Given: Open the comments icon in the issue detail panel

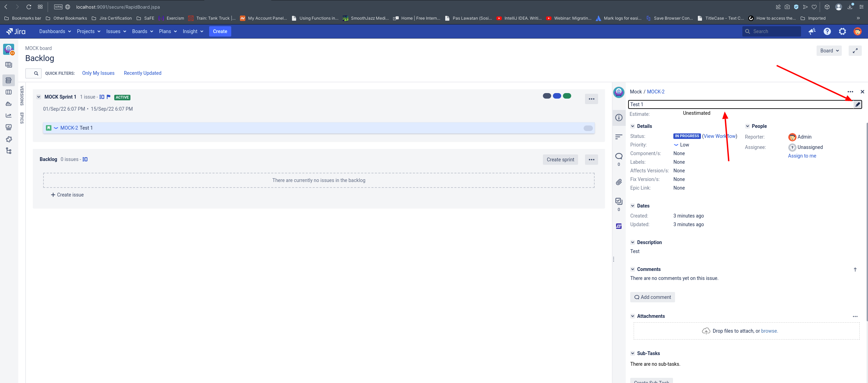Looking at the screenshot, I should tap(618, 156).
